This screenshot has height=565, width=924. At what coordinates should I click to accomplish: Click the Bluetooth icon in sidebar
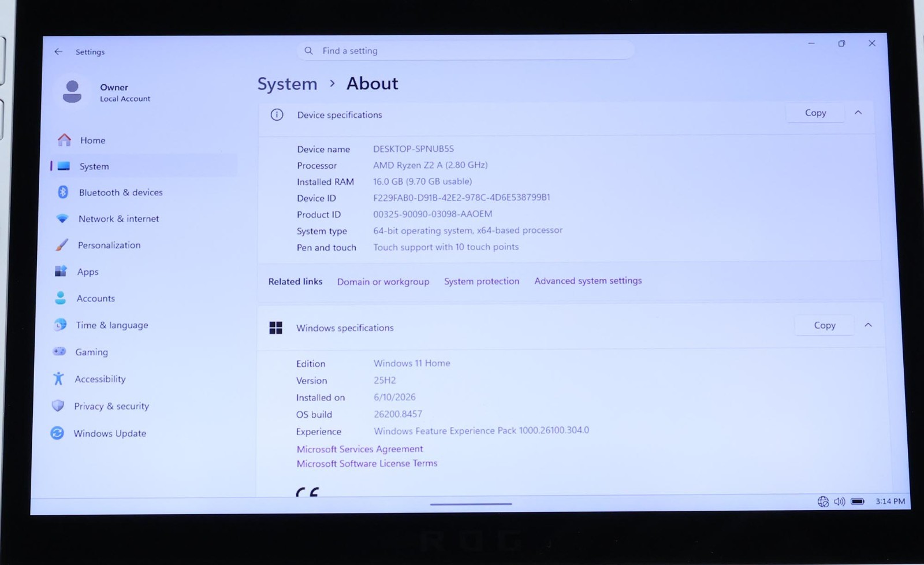click(63, 192)
